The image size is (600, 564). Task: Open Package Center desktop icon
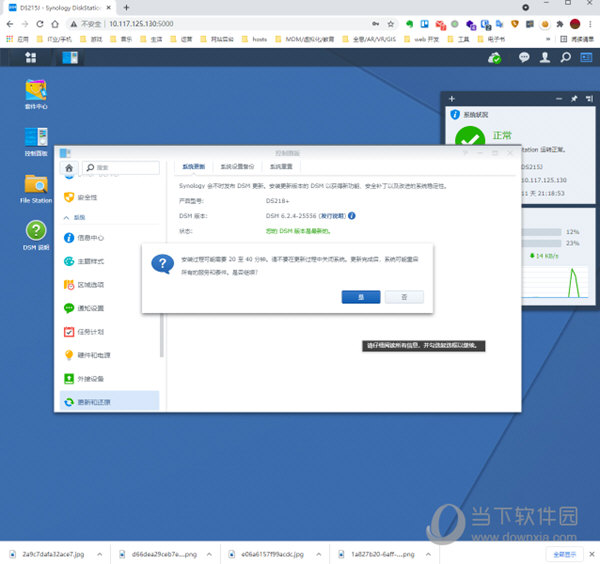[x=36, y=94]
